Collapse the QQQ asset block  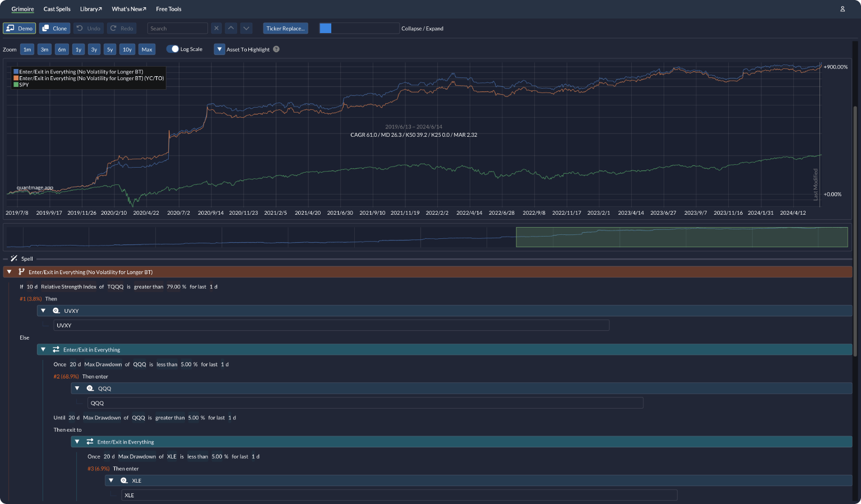77,388
